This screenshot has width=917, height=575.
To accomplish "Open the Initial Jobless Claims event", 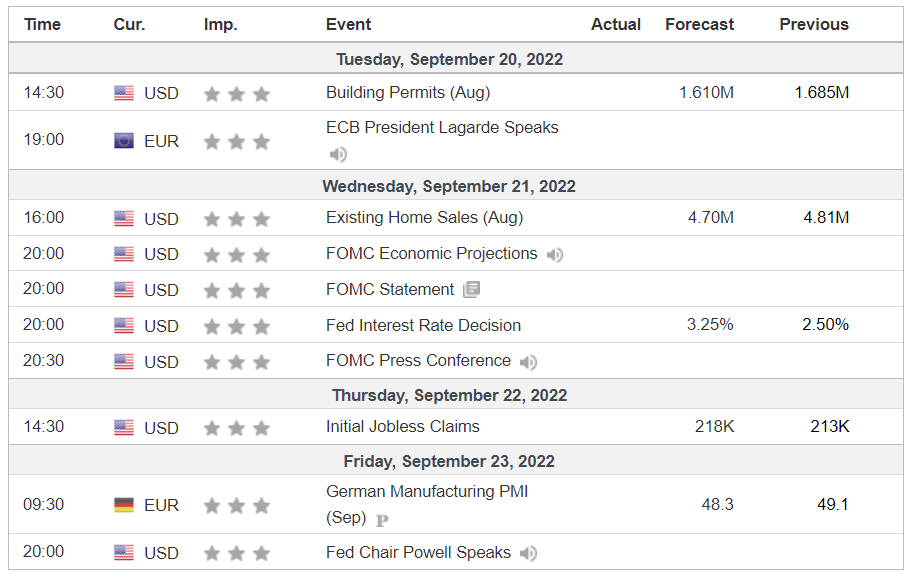I will pos(403,426).
